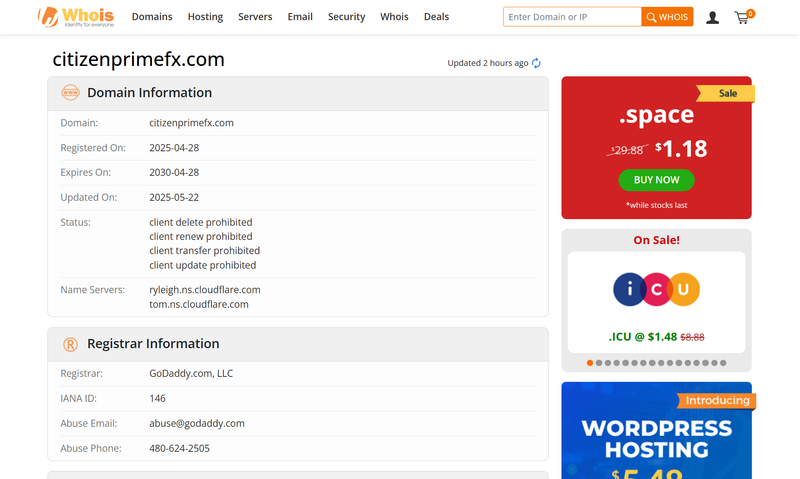Click the Updated On date 2025-05-22

point(174,197)
